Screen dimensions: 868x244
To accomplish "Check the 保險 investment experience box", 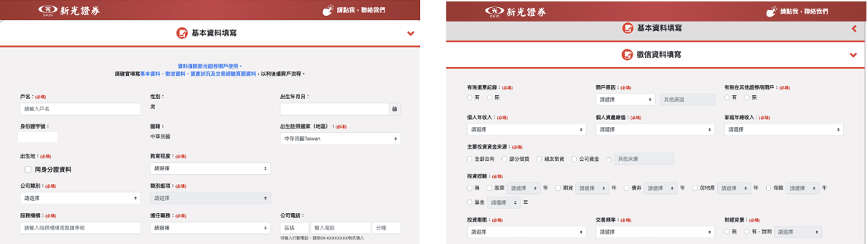I will click(x=768, y=188).
